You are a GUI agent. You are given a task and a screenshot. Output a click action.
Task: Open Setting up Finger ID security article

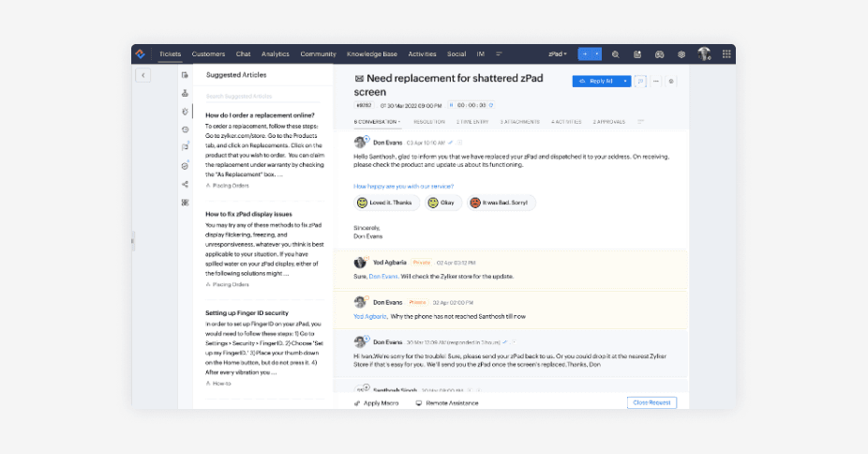click(x=247, y=312)
